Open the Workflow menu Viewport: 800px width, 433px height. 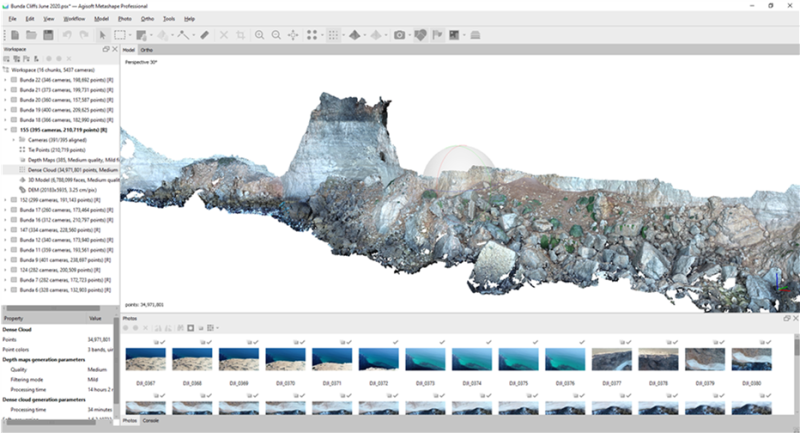74,19
